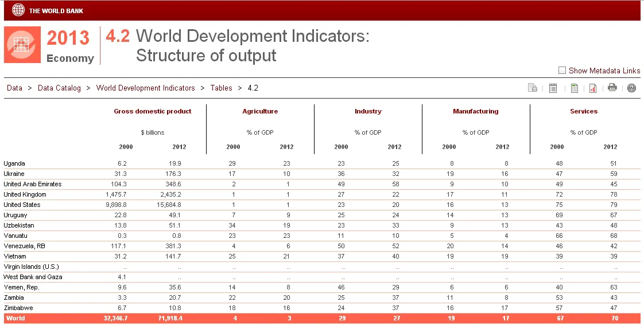This screenshot has width=644, height=325.
Task: Open the databank document icon
Action: coord(532,88)
